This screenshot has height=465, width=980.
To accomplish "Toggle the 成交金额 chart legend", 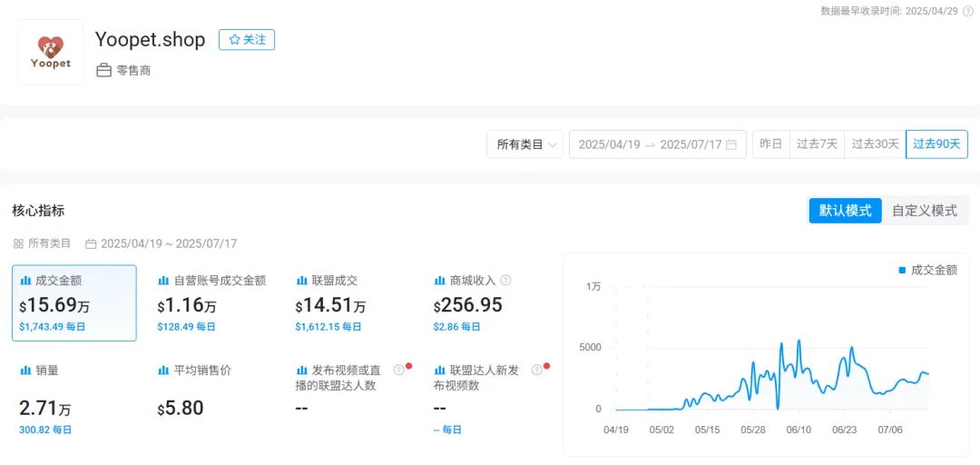I will point(927,271).
